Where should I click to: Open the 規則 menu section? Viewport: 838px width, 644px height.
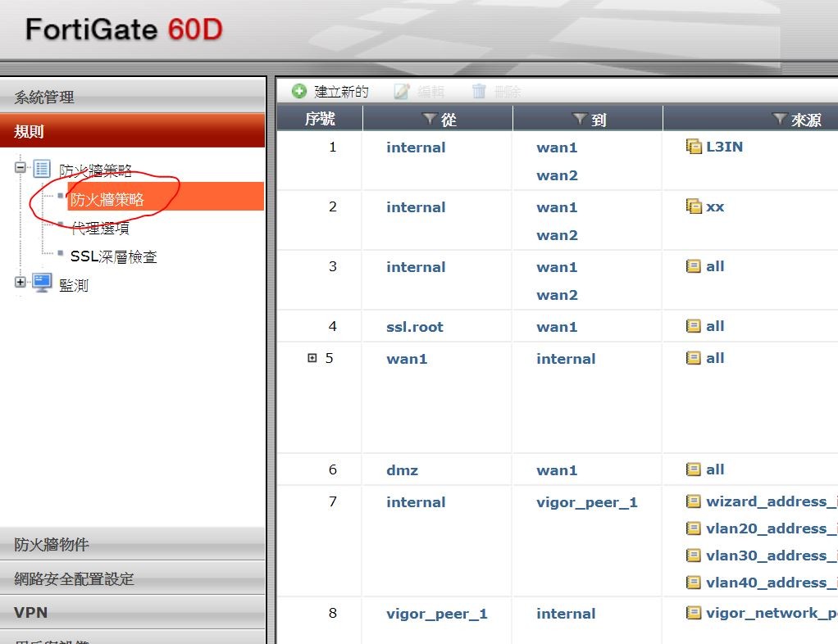pos(133,131)
